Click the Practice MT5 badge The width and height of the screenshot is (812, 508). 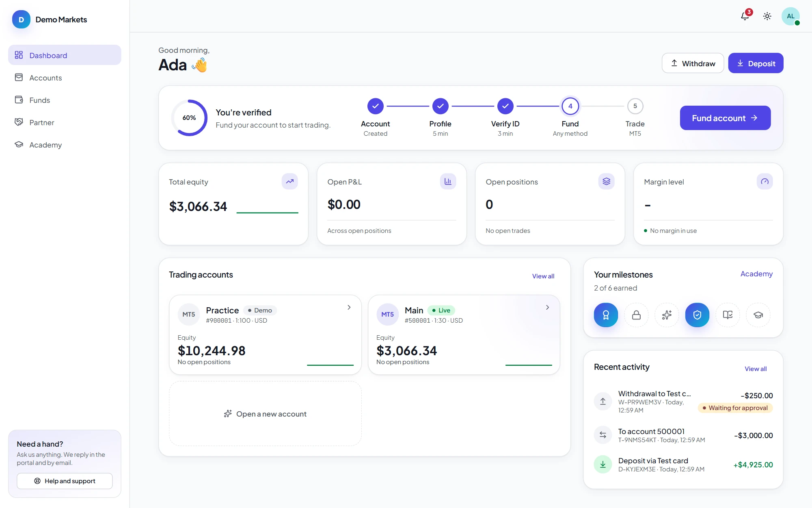point(189,315)
